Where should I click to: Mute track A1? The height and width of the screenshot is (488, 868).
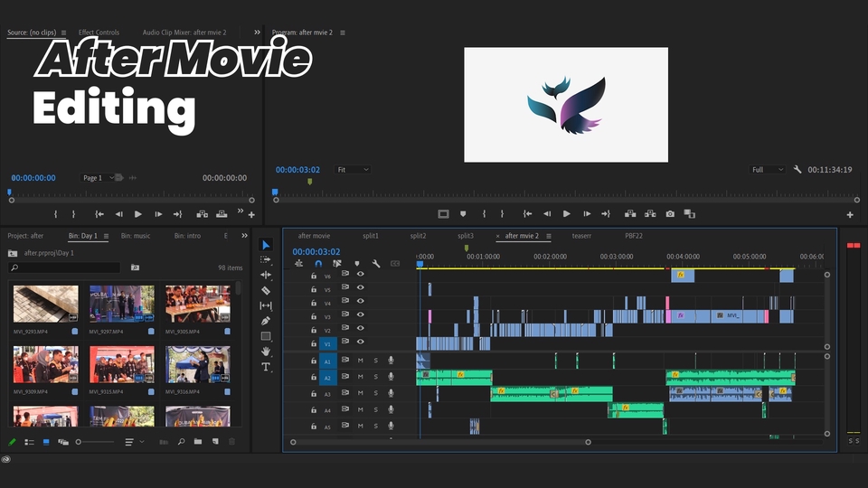[361, 361]
